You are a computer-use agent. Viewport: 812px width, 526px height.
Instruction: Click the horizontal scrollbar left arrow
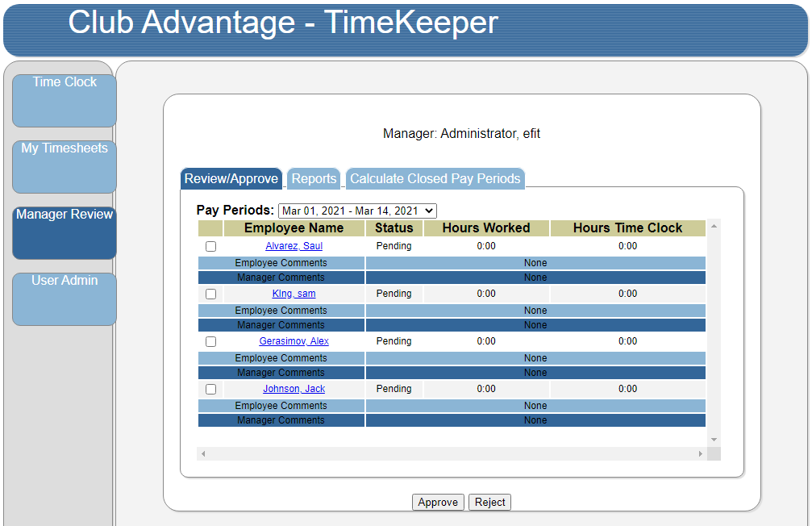click(x=203, y=454)
